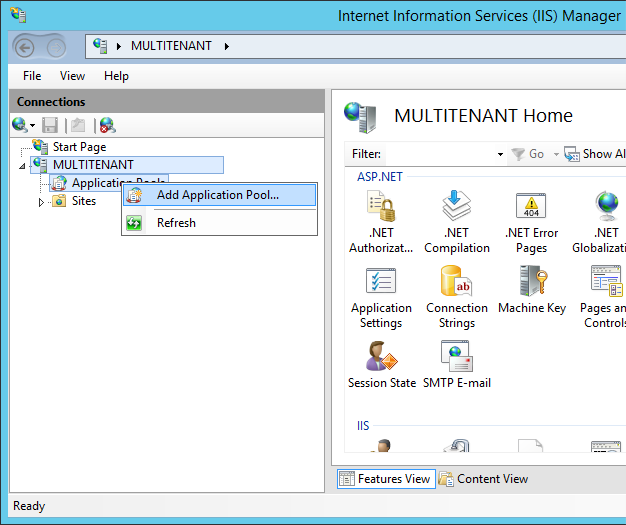Screen dimensions: 626x525
Task: Choose Add Application Pool from context menu
Action: [220, 195]
